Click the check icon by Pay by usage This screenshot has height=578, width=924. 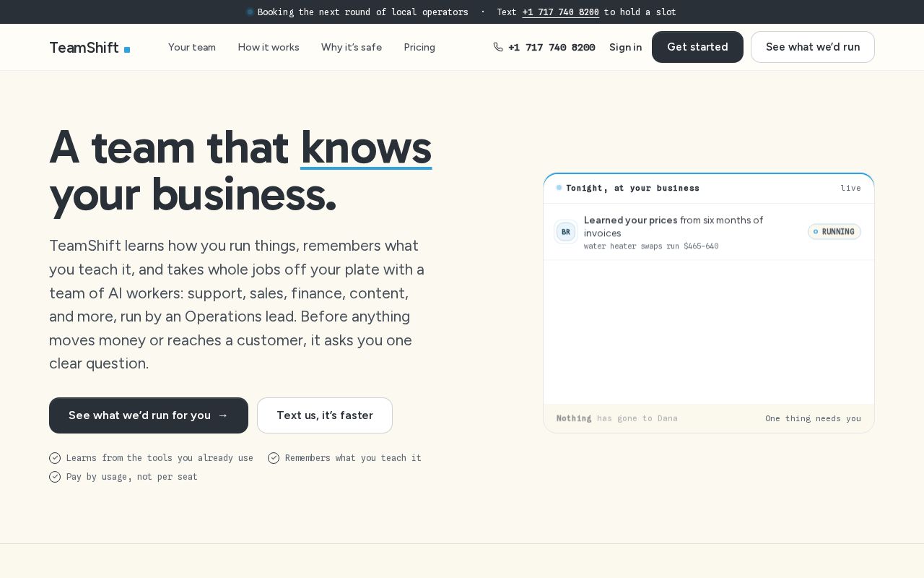55,477
